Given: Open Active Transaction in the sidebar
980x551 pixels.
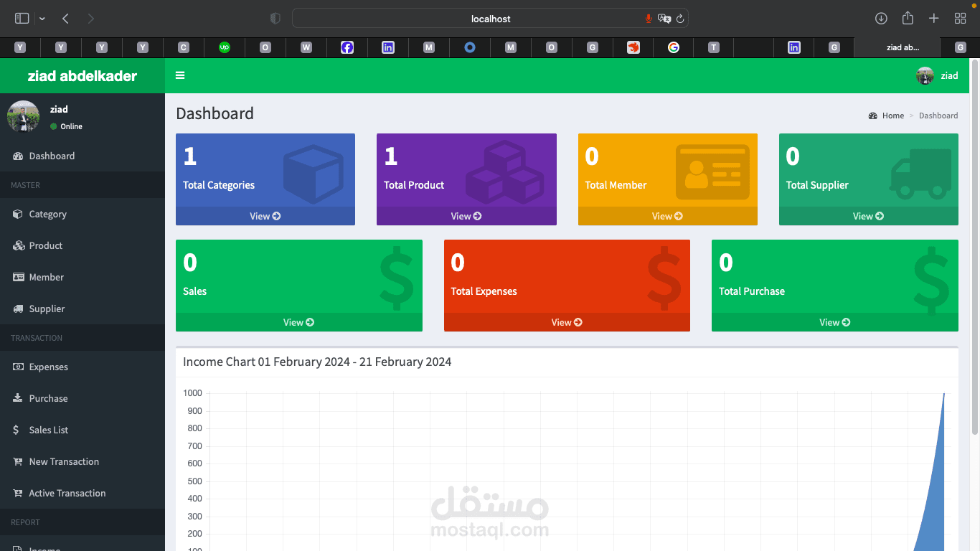Looking at the screenshot, I should (66, 493).
